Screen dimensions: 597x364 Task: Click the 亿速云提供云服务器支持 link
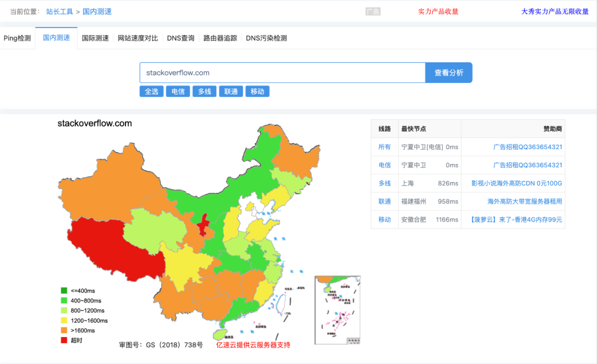tap(253, 345)
